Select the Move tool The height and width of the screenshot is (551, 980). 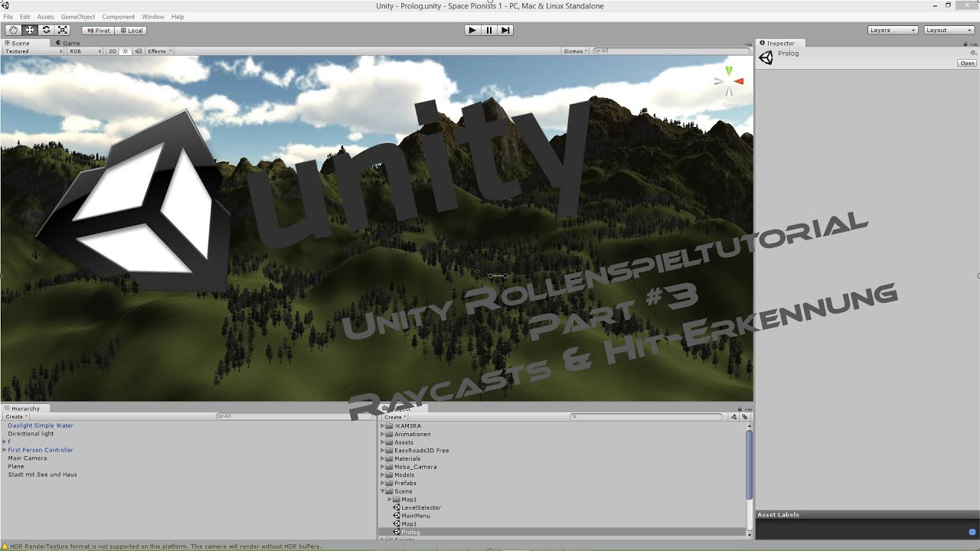coord(30,30)
